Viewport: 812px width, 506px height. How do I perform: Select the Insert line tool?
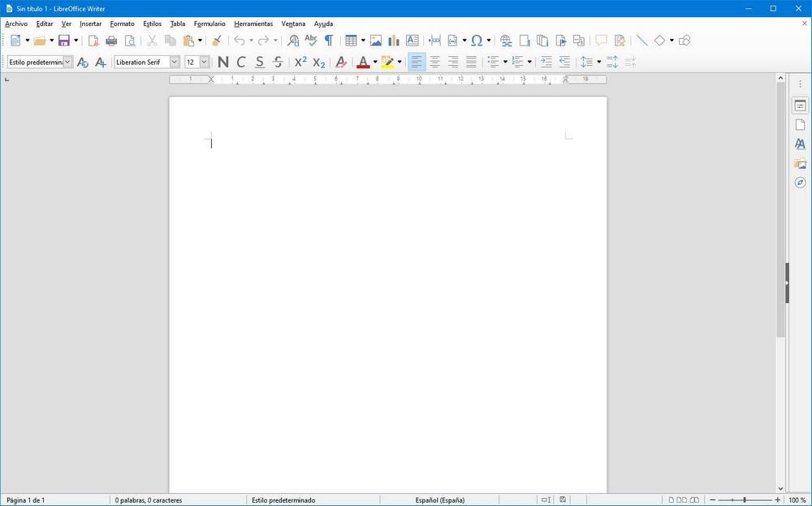coord(641,41)
